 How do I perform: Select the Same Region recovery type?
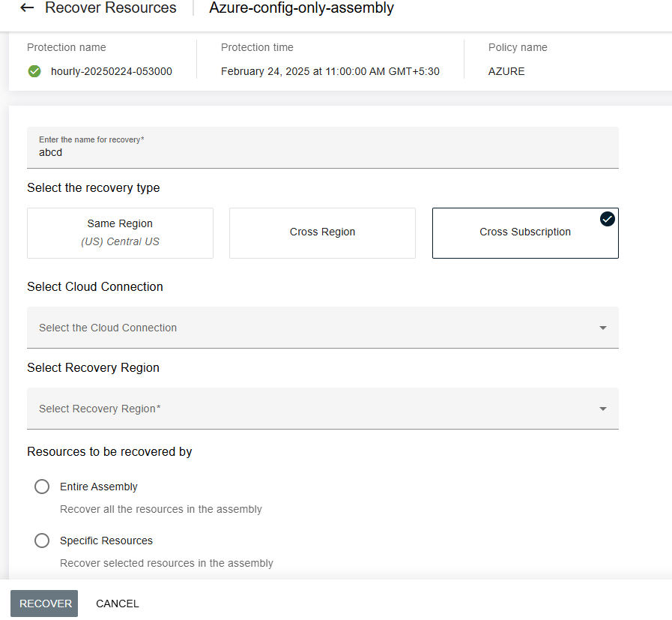[x=120, y=233]
